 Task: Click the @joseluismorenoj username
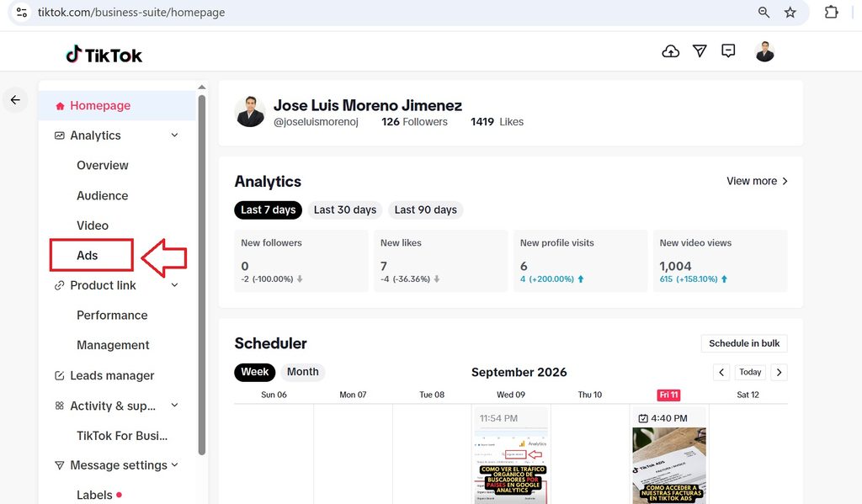tap(317, 122)
